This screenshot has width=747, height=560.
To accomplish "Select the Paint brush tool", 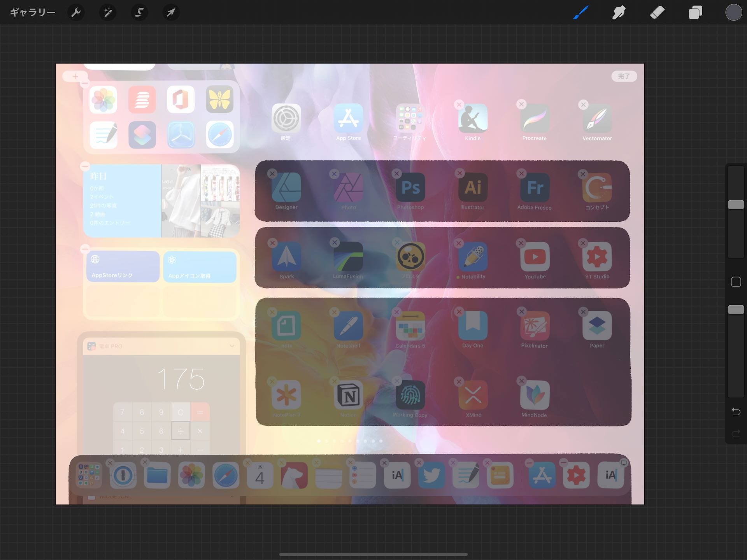I will [581, 12].
